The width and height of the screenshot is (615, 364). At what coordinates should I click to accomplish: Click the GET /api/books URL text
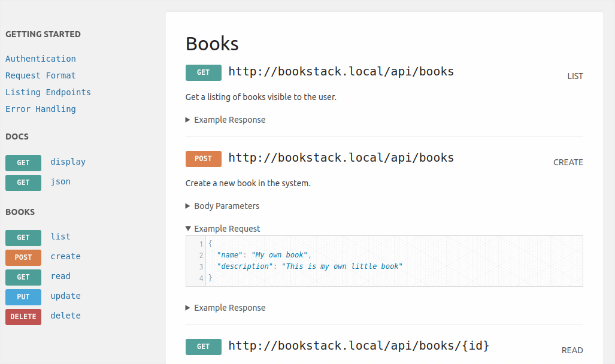point(341,72)
